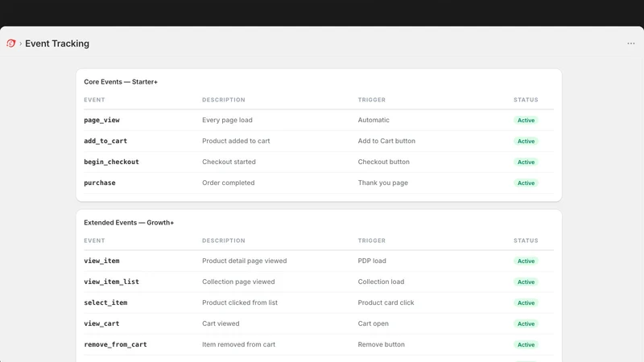
Task: Click the 'PDP load' trigger cell
Action: [x=372, y=261]
